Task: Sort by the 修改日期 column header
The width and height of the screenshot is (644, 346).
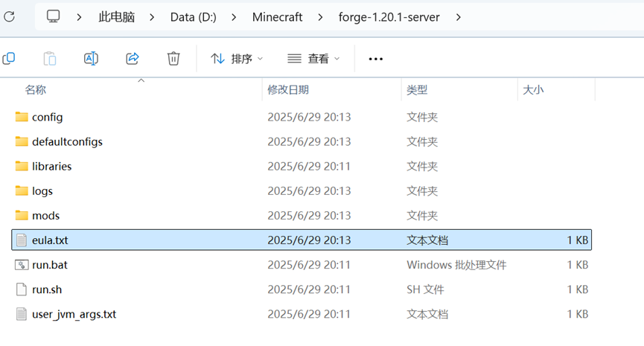Action: pos(288,90)
